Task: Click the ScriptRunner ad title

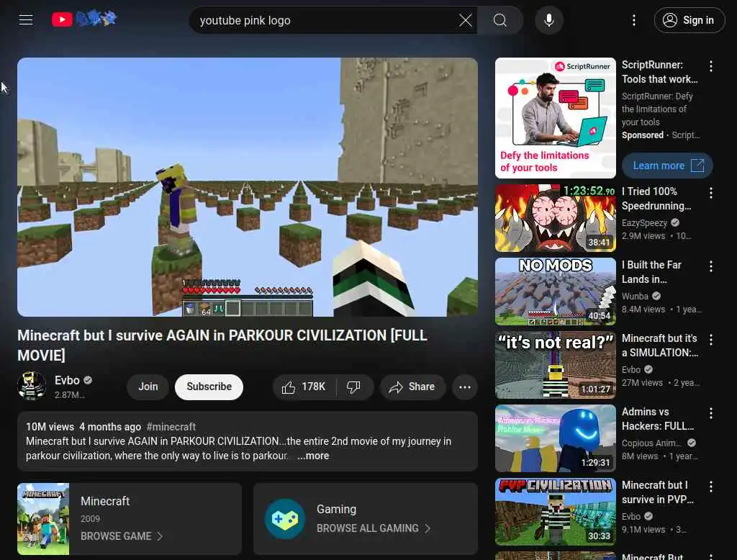Action: [x=660, y=72]
